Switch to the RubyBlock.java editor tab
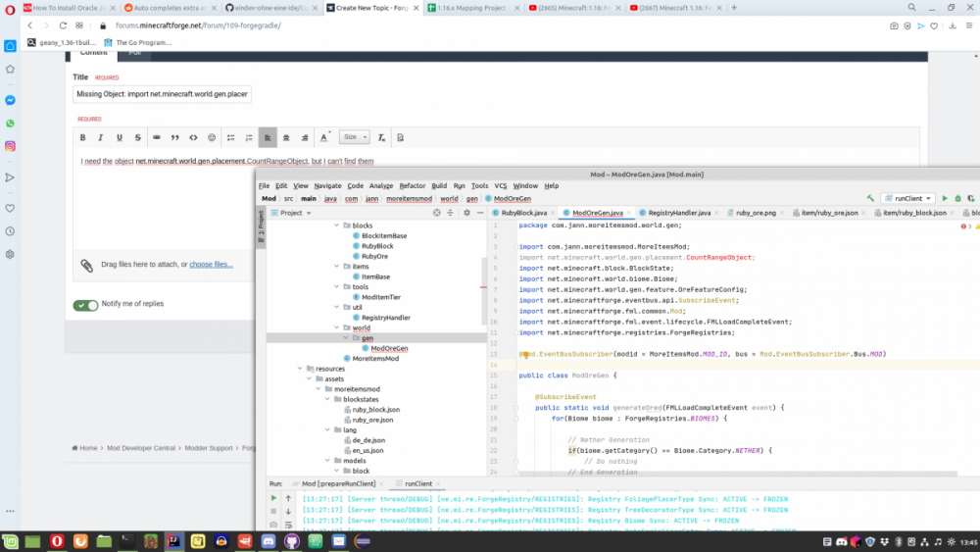The image size is (980, 552). [x=523, y=213]
